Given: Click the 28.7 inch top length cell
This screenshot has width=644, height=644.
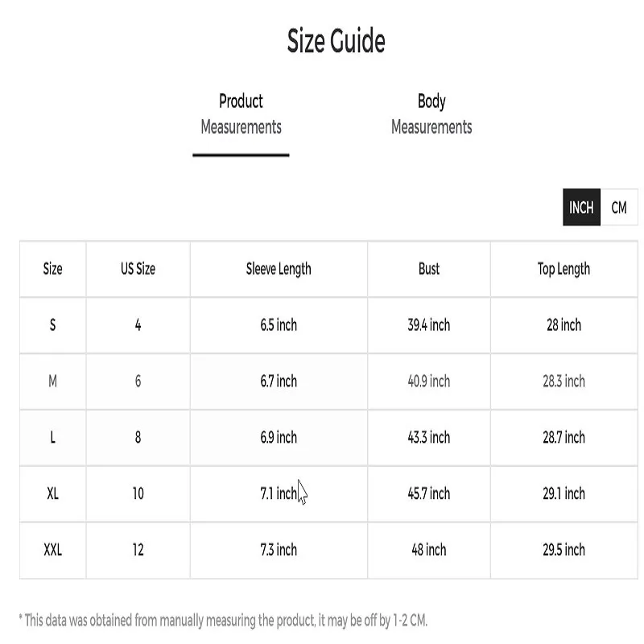Looking at the screenshot, I should 564,437.
